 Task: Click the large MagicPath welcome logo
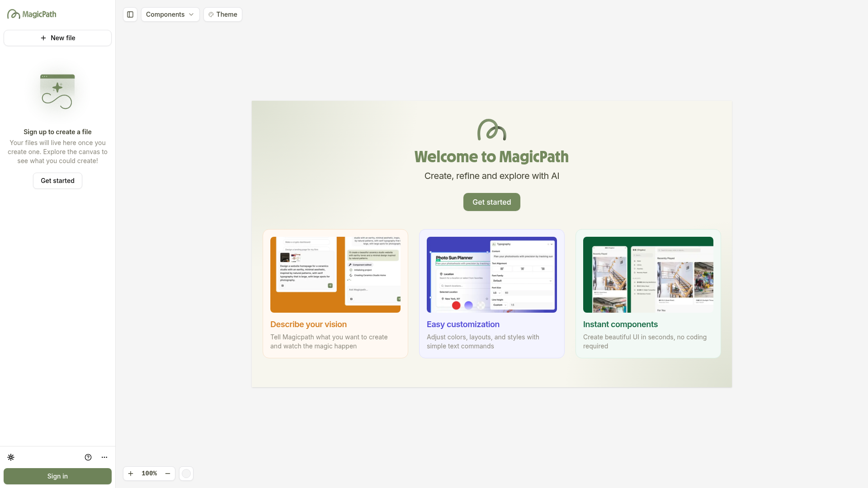pyautogui.click(x=491, y=130)
